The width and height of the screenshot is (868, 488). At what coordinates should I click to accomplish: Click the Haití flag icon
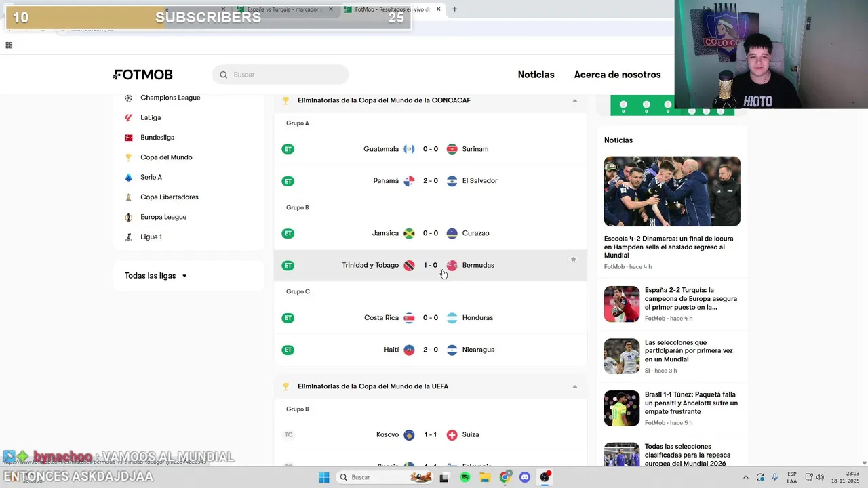coord(409,350)
